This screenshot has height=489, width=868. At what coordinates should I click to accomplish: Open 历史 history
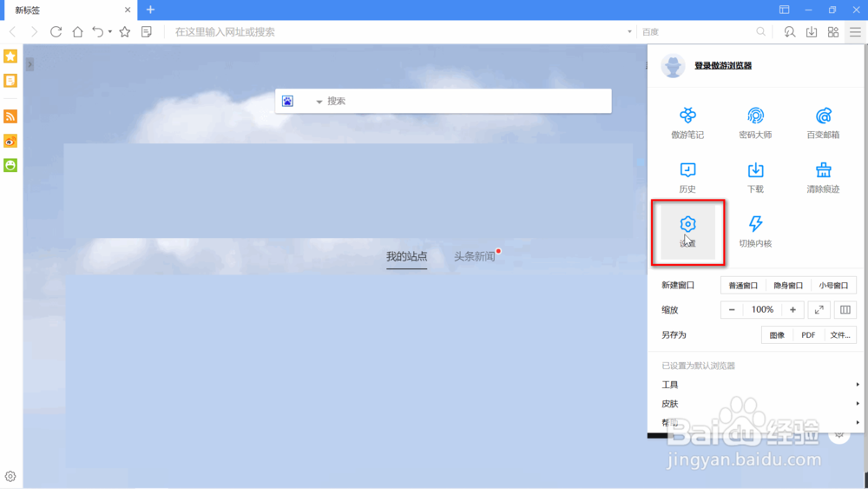click(687, 177)
